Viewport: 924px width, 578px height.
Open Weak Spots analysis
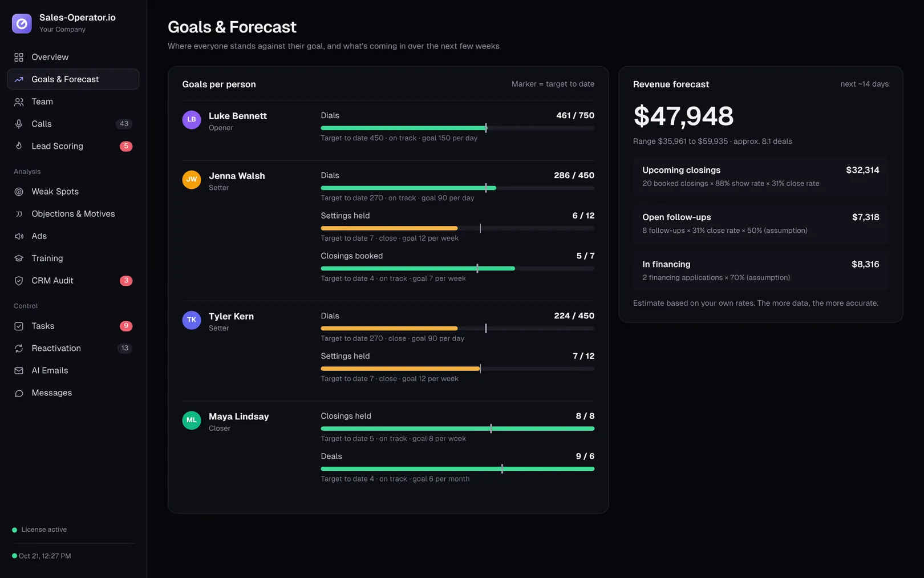pyautogui.click(x=73, y=192)
